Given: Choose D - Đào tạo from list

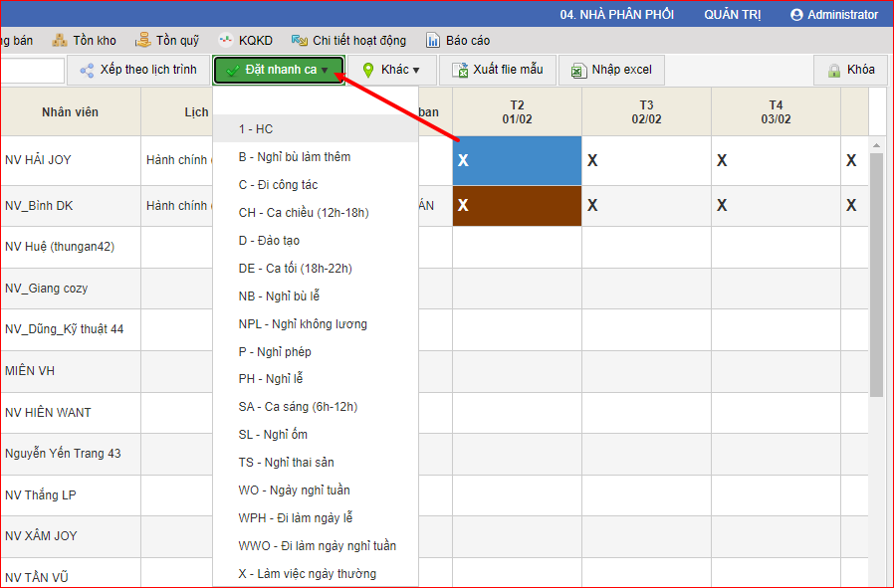Looking at the screenshot, I should coord(316,241).
